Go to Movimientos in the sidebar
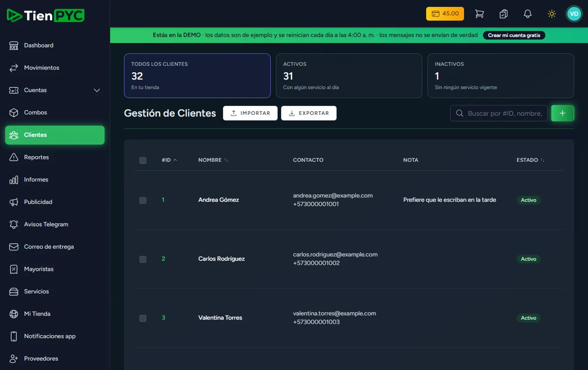 (x=55, y=68)
